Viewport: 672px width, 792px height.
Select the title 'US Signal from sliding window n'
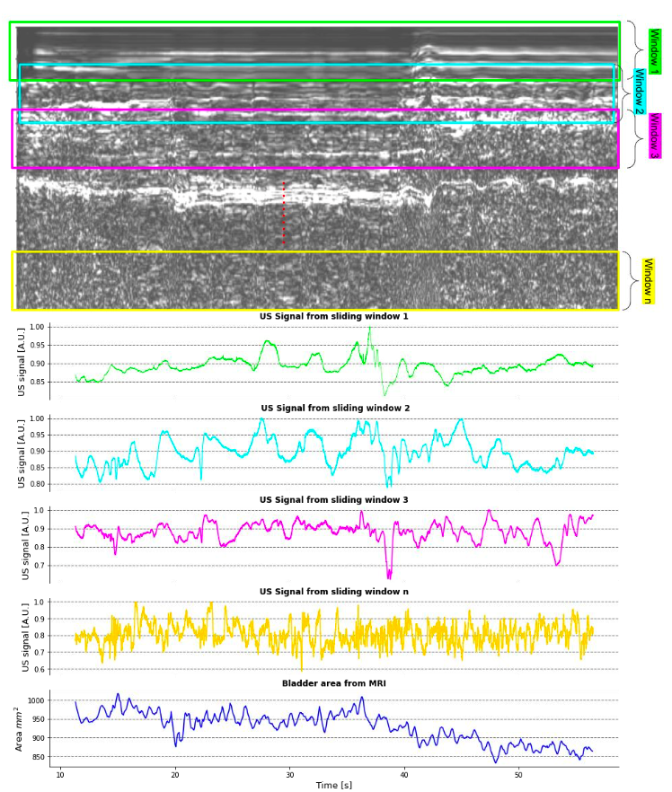coord(333,592)
